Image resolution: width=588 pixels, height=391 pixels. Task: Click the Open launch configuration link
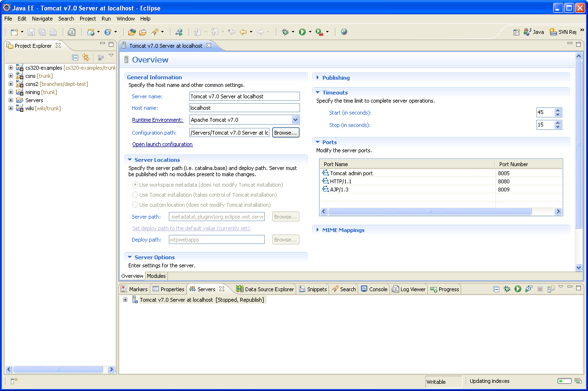[x=162, y=144]
